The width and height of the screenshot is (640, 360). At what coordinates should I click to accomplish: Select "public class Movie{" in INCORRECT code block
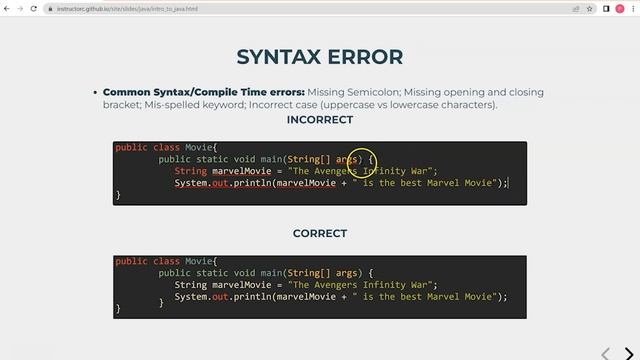[166, 147]
